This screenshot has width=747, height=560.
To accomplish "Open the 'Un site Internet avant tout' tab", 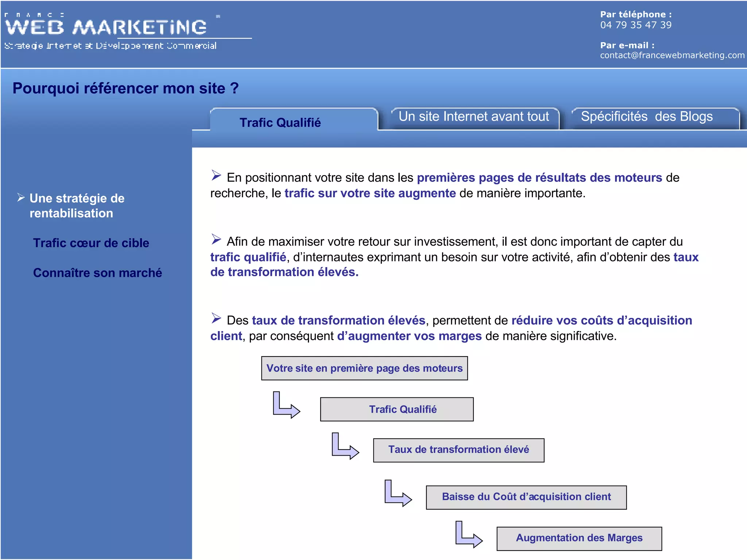I will click(x=473, y=117).
